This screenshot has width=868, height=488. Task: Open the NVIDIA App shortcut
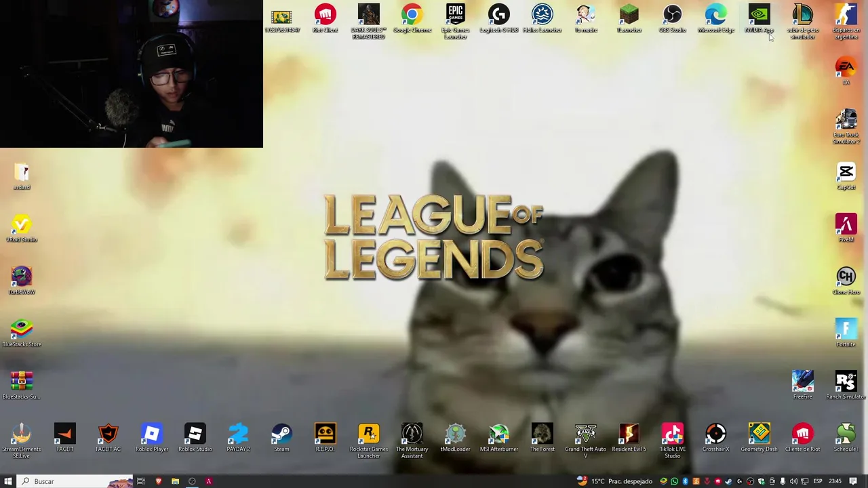(x=759, y=18)
